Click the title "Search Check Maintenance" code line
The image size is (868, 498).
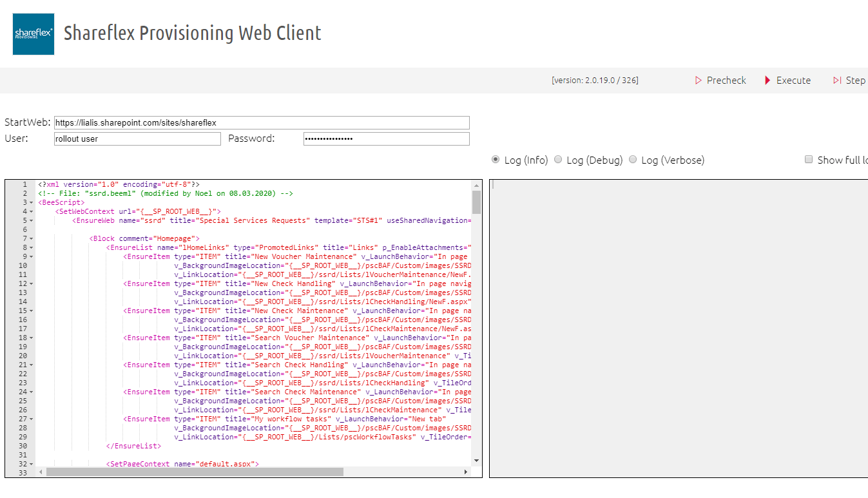[x=297, y=392]
